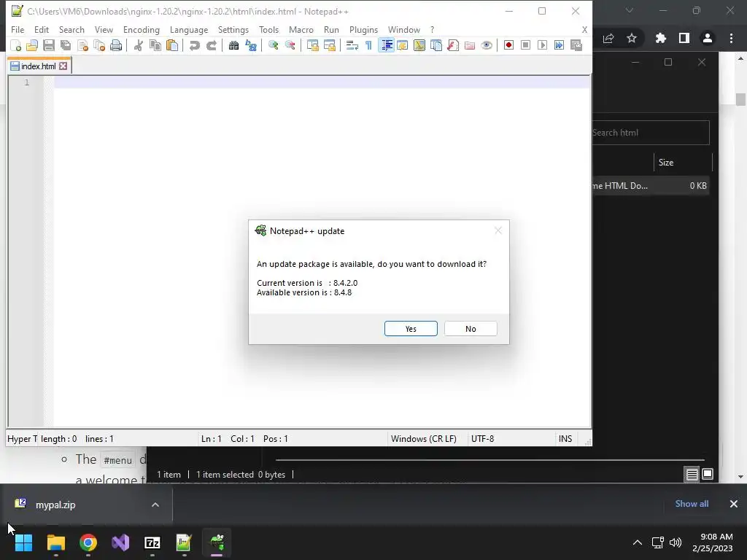Close the index.html tab with its X
Screen dimensions: 747x560
(x=63, y=66)
